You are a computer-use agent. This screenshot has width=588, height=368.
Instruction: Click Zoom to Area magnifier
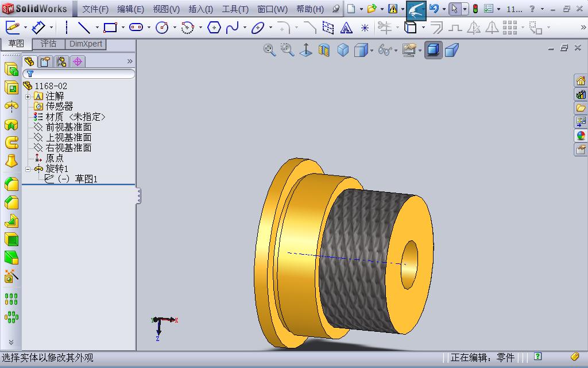point(288,49)
